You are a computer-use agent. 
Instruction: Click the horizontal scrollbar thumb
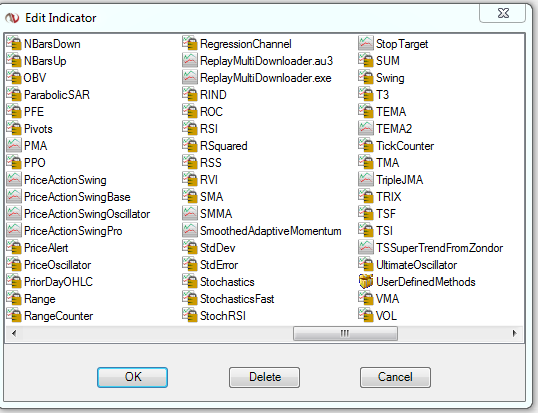pos(345,333)
